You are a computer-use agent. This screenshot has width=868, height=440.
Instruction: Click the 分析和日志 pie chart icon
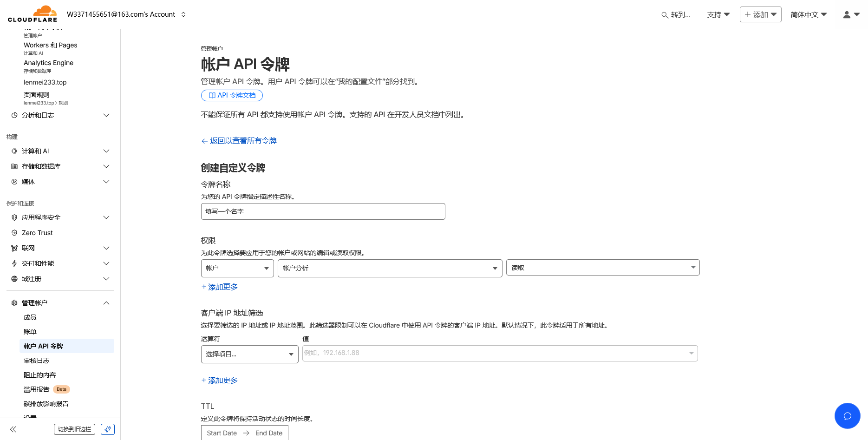[x=14, y=115]
